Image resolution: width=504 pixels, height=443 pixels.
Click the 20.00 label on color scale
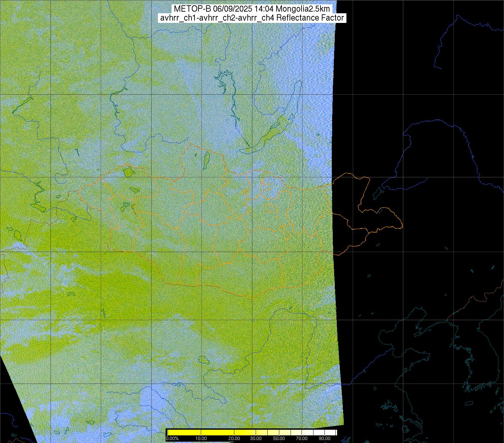coord(234,439)
